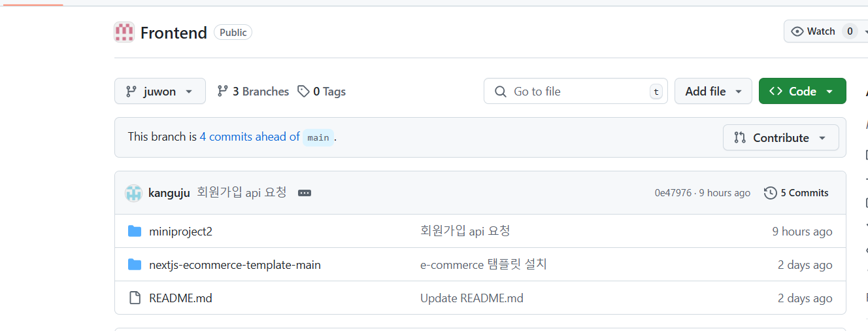
Task: Open the Add file dropdown
Action: [713, 91]
